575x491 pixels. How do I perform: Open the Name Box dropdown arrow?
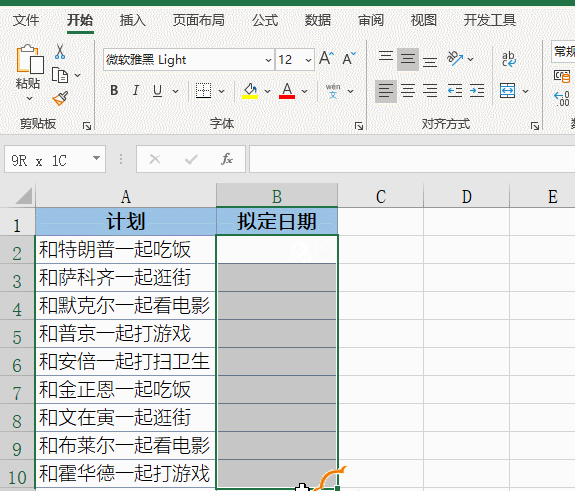coord(96,158)
